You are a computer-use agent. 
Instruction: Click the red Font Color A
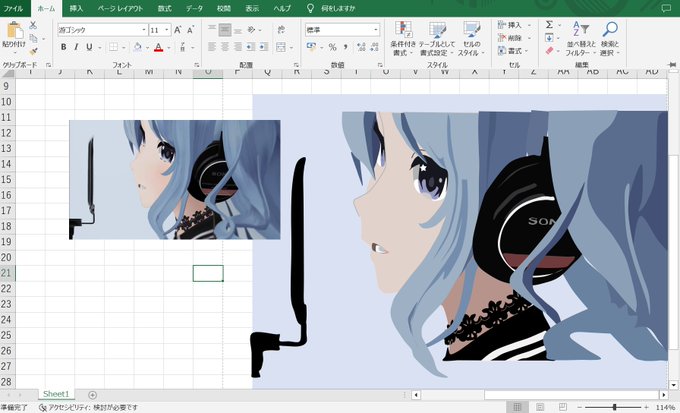click(159, 47)
